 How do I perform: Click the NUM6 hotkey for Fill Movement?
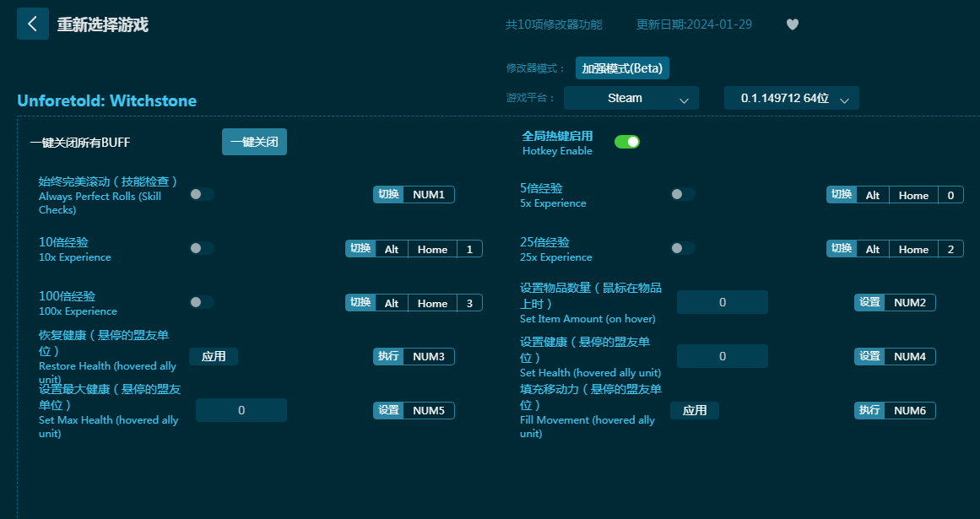pos(909,410)
